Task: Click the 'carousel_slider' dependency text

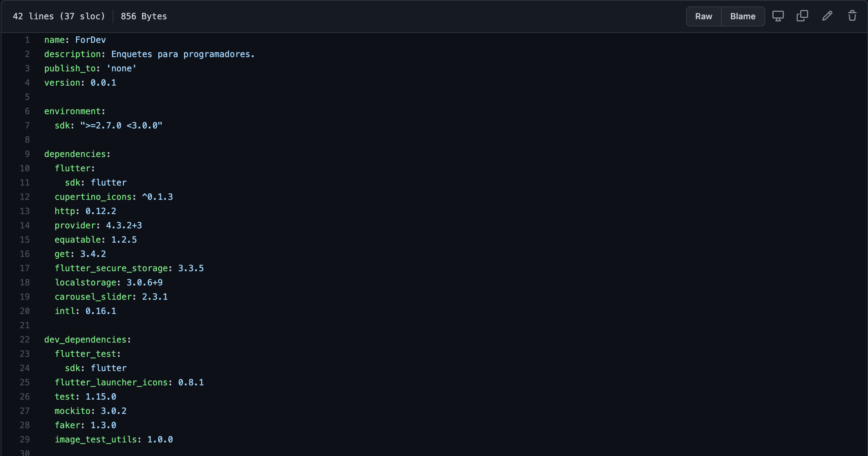Action: (x=93, y=297)
